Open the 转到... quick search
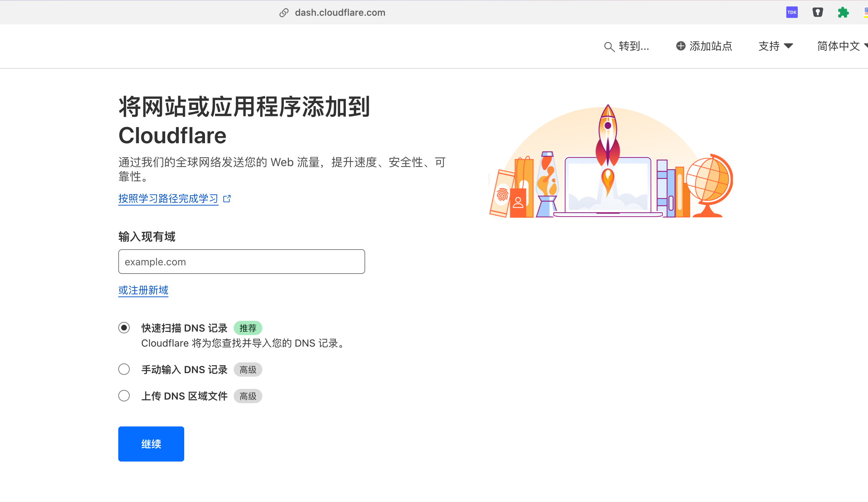868x502 pixels. pyautogui.click(x=627, y=46)
